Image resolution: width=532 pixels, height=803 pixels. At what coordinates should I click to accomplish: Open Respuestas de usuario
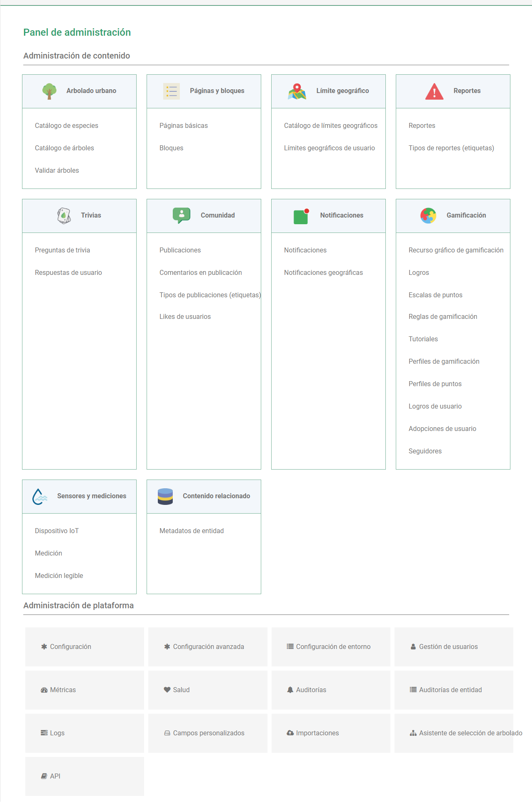point(69,272)
